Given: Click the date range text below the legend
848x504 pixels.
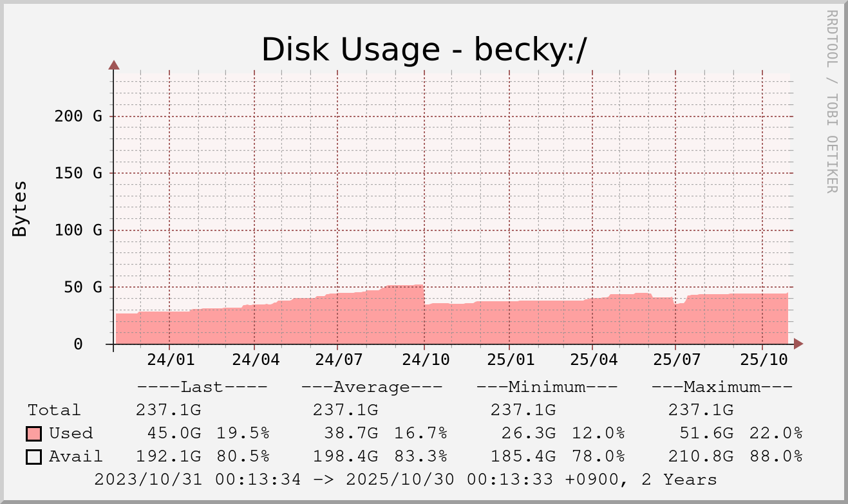Looking at the screenshot, I should [406, 480].
